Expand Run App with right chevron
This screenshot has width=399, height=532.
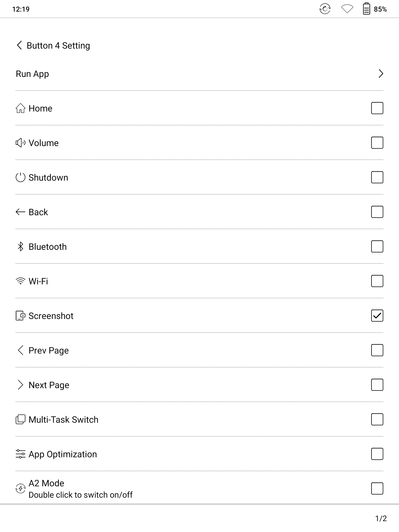[x=381, y=74]
